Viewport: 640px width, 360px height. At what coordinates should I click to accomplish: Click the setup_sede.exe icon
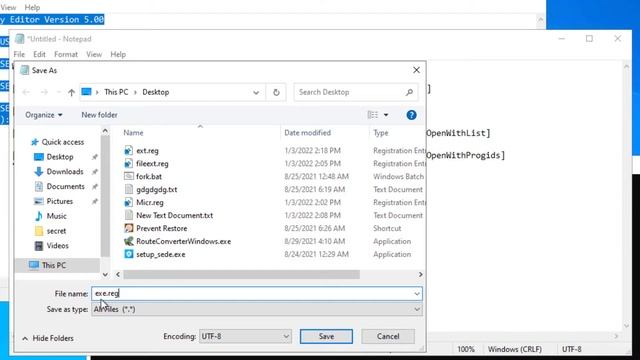pyautogui.click(x=129, y=254)
